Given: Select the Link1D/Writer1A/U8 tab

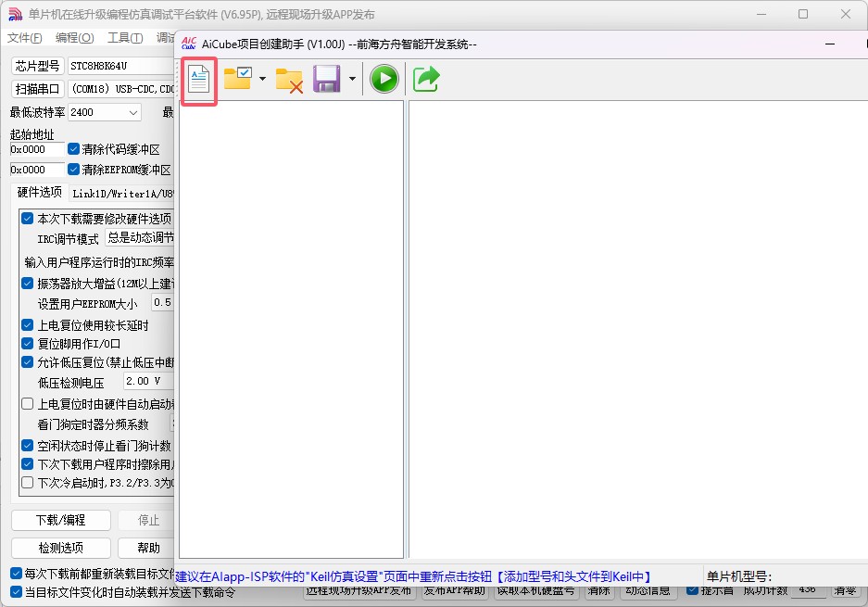Looking at the screenshot, I should tap(121, 194).
